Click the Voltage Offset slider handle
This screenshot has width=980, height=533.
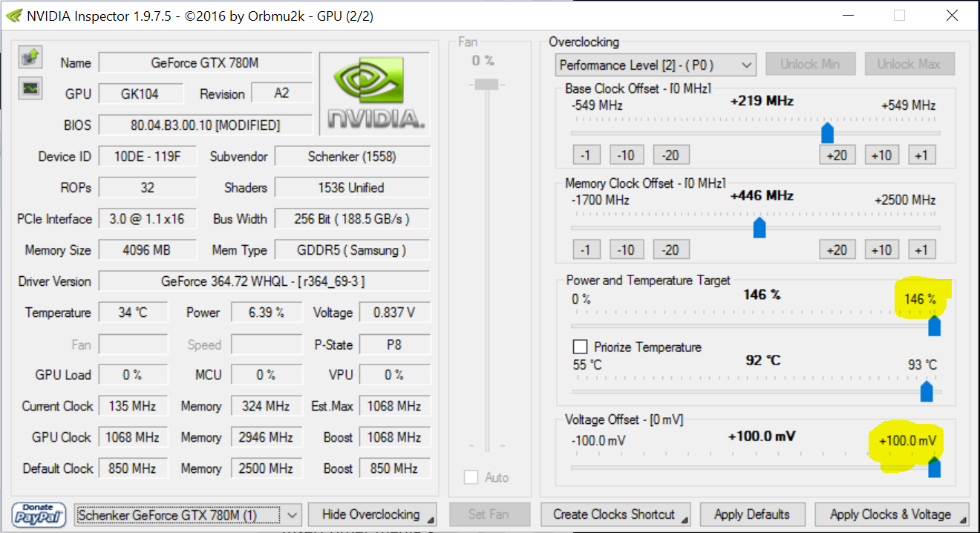point(935,467)
